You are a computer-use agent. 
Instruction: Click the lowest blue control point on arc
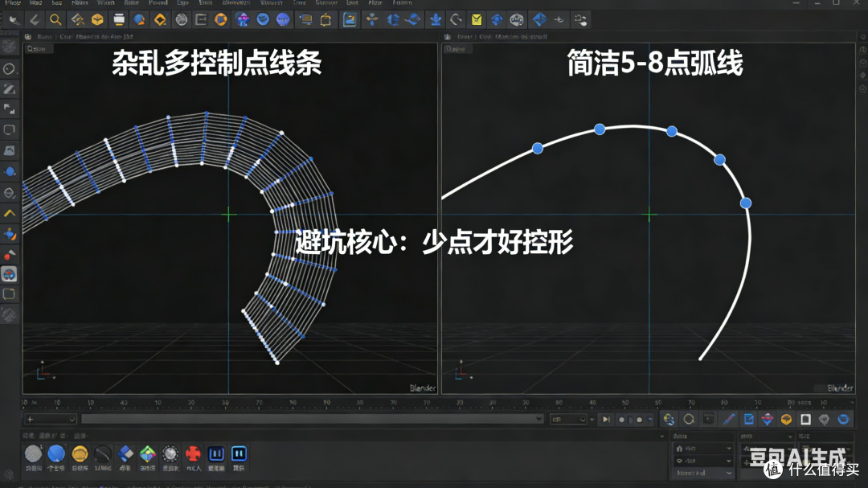tap(746, 203)
